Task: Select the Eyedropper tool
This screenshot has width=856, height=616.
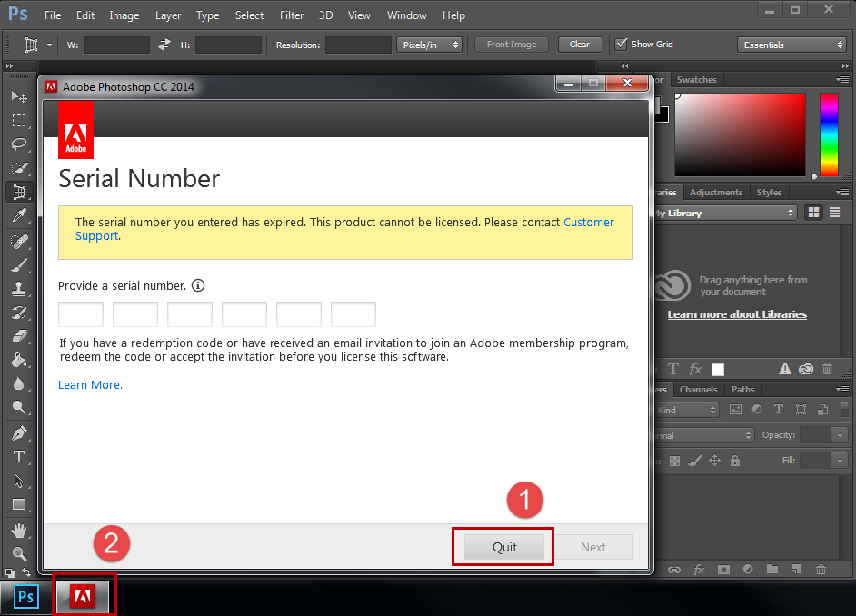Action: click(19, 216)
